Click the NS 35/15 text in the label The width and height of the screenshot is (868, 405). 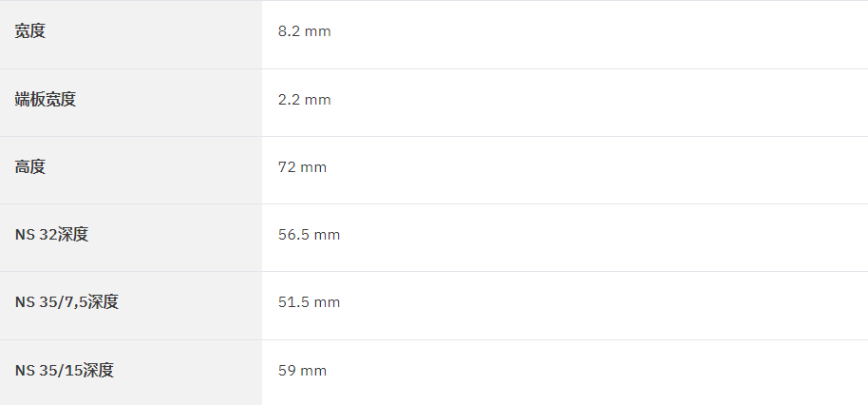[x=48, y=371]
